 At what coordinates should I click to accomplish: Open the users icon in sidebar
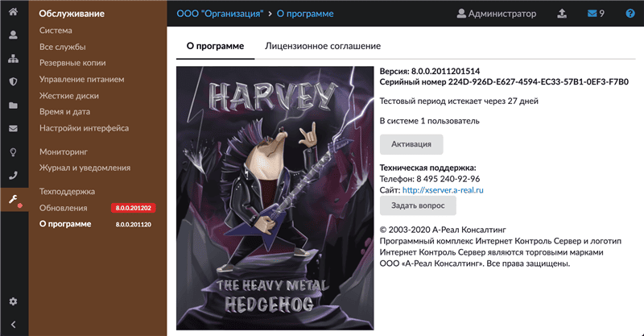pyautogui.click(x=13, y=35)
